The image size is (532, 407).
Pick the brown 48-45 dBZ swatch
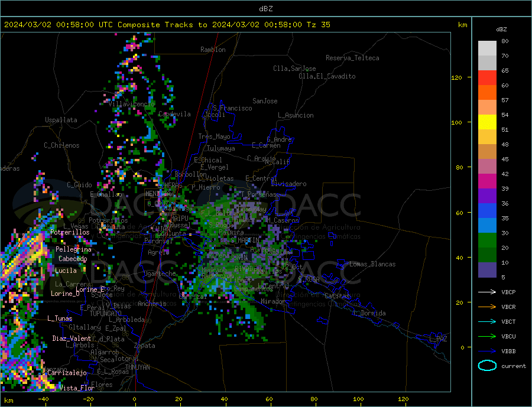click(x=487, y=152)
